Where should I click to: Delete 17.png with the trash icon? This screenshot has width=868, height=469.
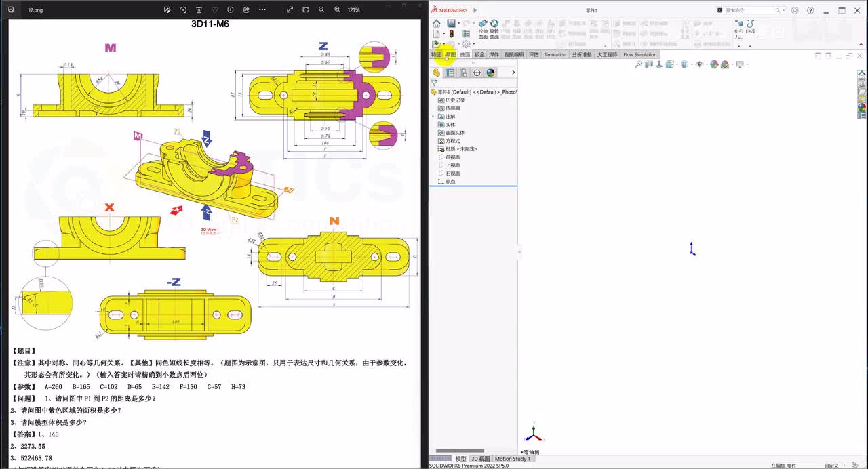(x=199, y=10)
